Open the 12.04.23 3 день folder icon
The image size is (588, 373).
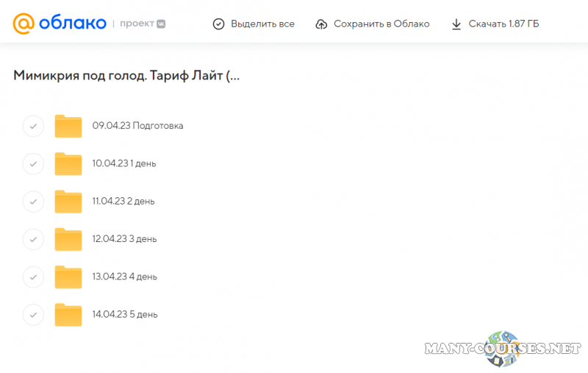(68, 239)
